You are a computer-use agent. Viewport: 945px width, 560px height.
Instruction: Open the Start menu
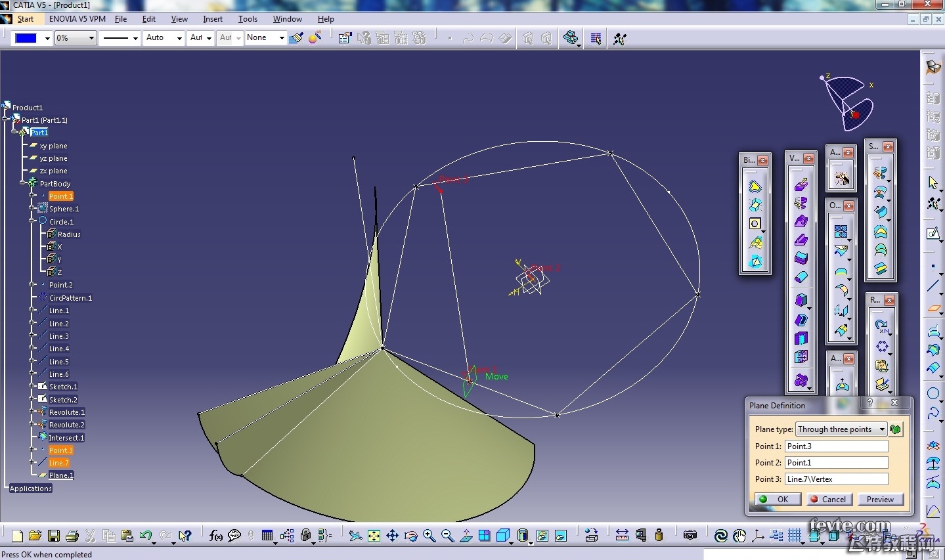(26, 19)
